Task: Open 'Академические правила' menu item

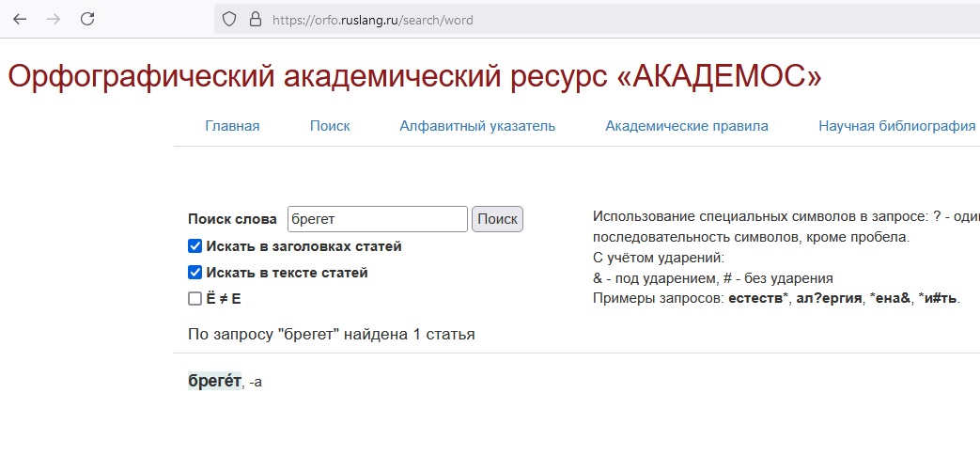Action: (686, 126)
